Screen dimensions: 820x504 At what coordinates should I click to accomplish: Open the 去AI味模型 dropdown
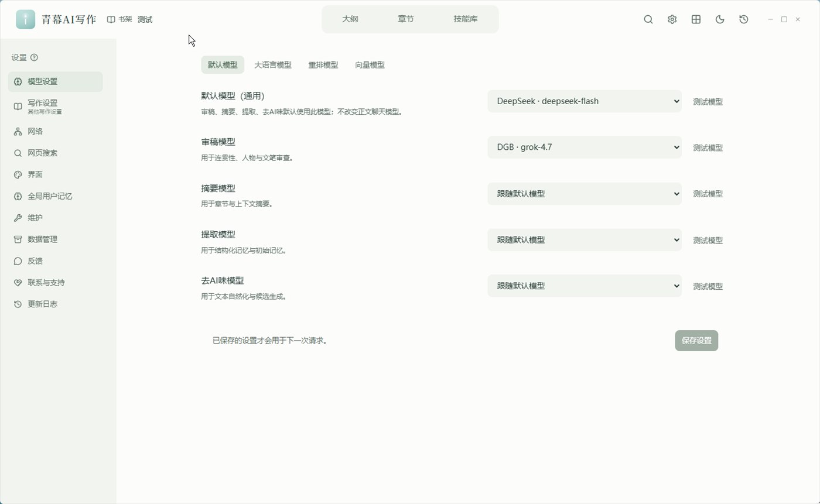coord(585,286)
